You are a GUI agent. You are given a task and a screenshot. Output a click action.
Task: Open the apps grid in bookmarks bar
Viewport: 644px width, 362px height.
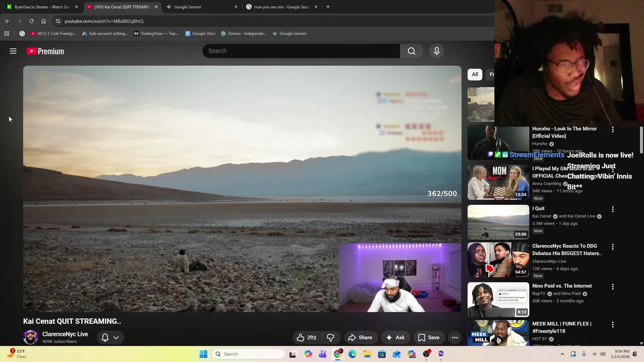coord(7,34)
